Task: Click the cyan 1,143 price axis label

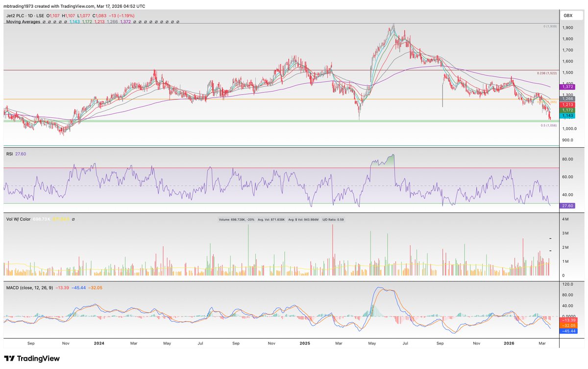Action: coord(568,115)
